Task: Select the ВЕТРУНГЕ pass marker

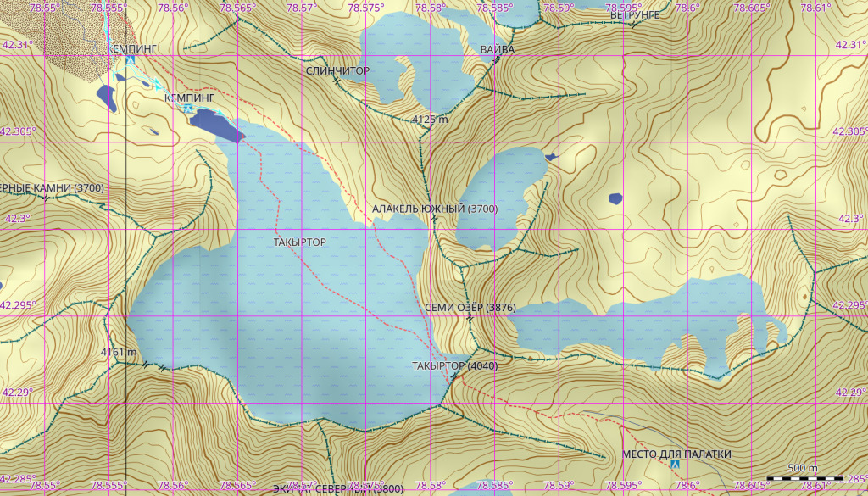Action: pyautogui.click(x=632, y=24)
